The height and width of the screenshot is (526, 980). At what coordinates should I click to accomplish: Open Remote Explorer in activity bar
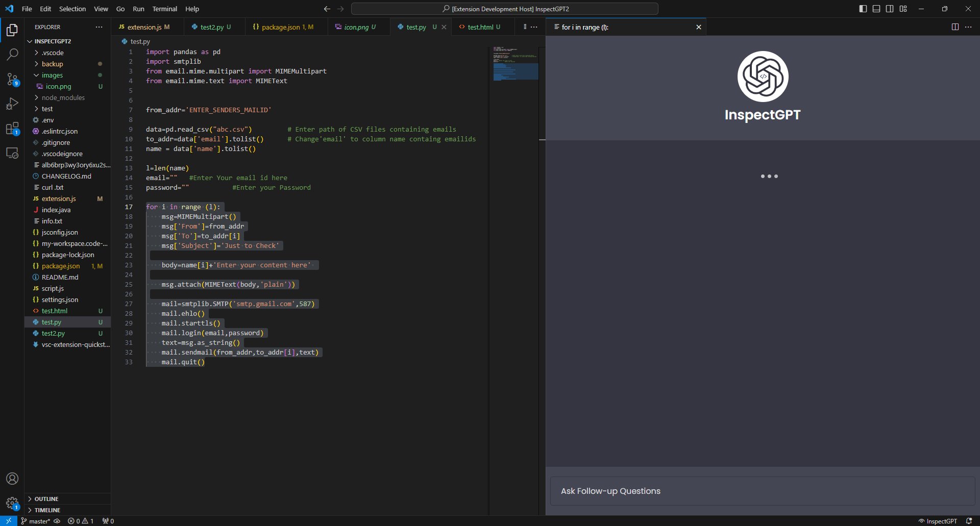[12, 153]
